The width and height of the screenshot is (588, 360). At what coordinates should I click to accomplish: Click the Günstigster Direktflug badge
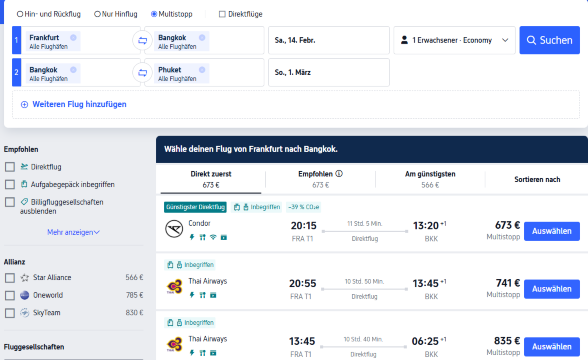pyautogui.click(x=195, y=207)
